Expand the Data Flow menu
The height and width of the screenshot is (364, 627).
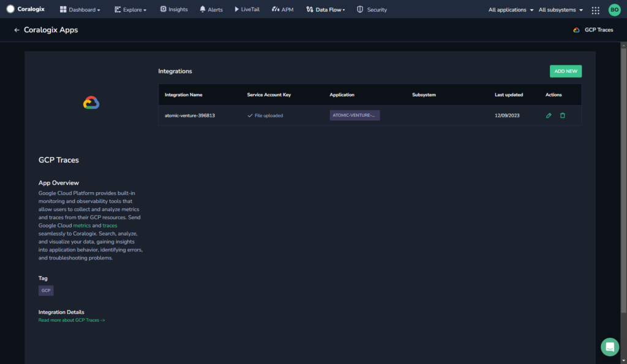[326, 9]
